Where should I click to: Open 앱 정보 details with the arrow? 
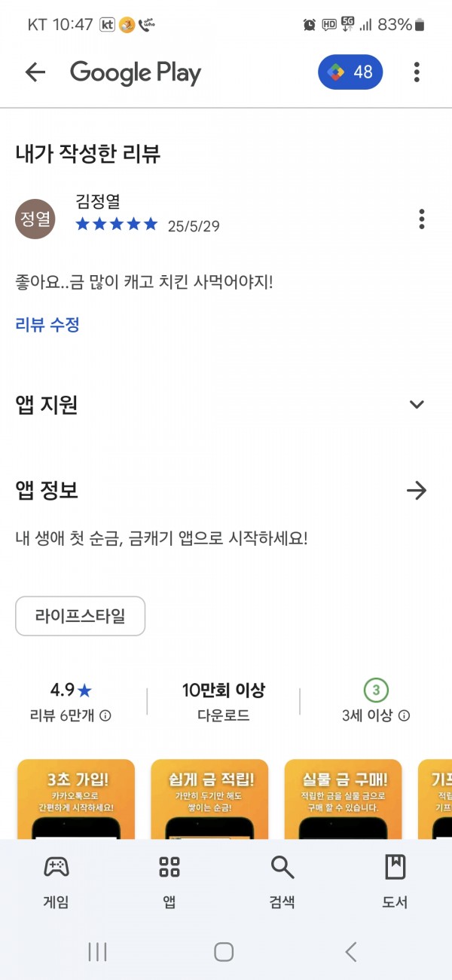(417, 491)
